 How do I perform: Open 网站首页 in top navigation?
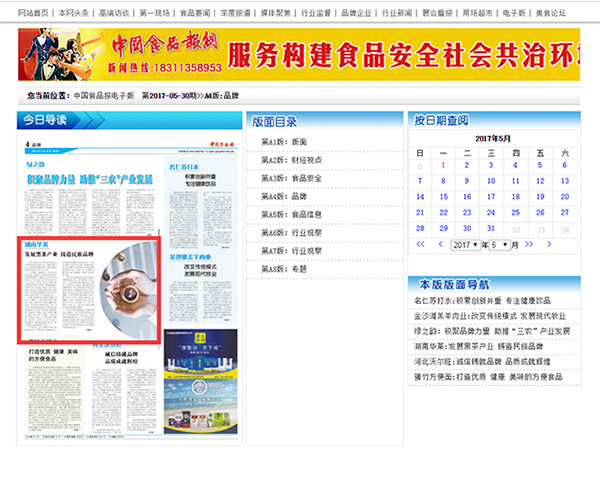tap(33, 13)
